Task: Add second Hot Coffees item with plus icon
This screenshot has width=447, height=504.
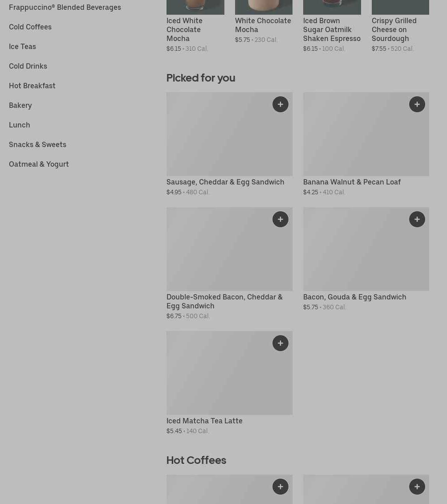Action: pos(417,487)
